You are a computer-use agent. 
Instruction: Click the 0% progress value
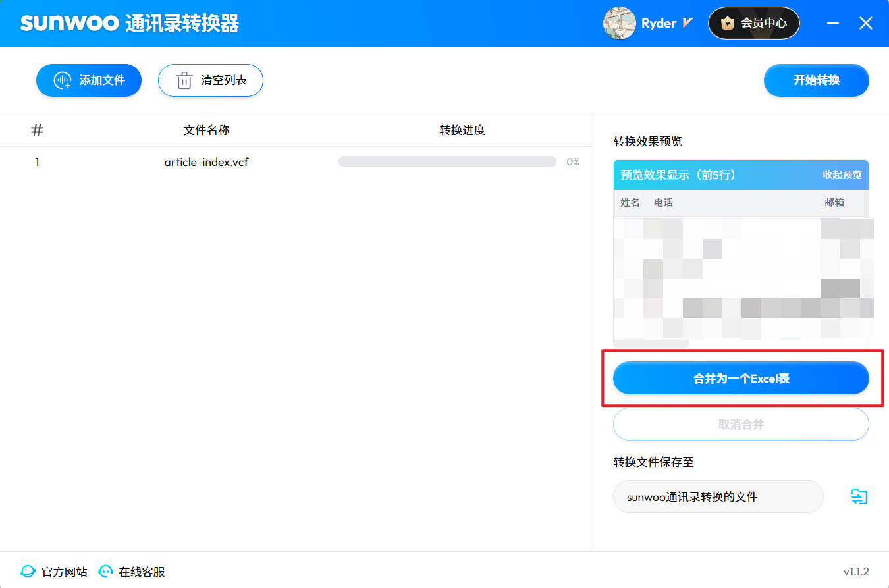point(573,162)
